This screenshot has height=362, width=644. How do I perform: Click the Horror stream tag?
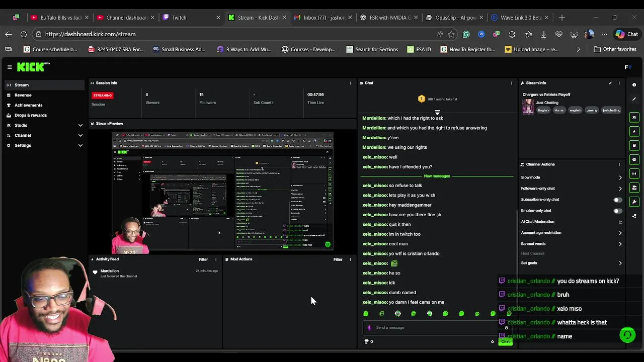click(559, 110)
